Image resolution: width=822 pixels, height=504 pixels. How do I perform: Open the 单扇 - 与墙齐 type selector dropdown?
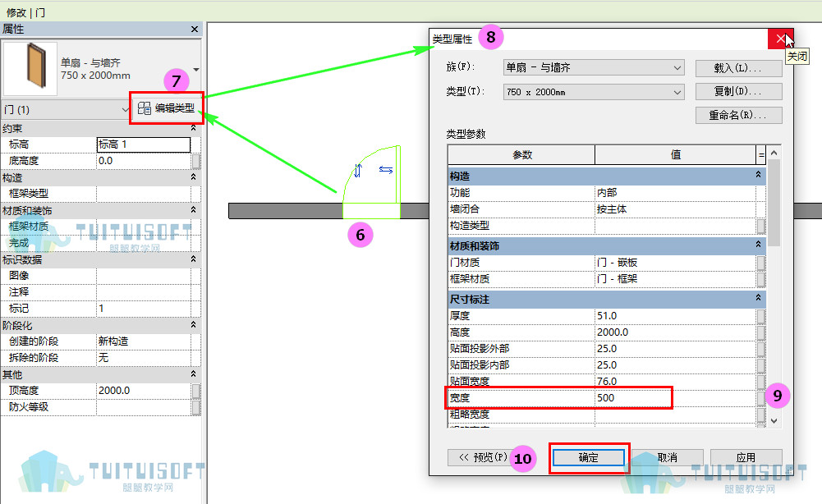point(196,69)
